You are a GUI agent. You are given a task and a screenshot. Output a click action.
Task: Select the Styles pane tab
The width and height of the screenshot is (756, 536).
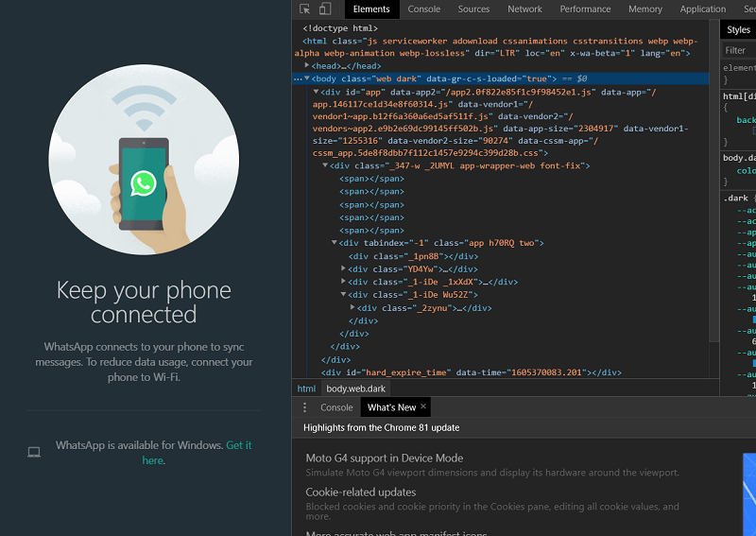(738, 30)
